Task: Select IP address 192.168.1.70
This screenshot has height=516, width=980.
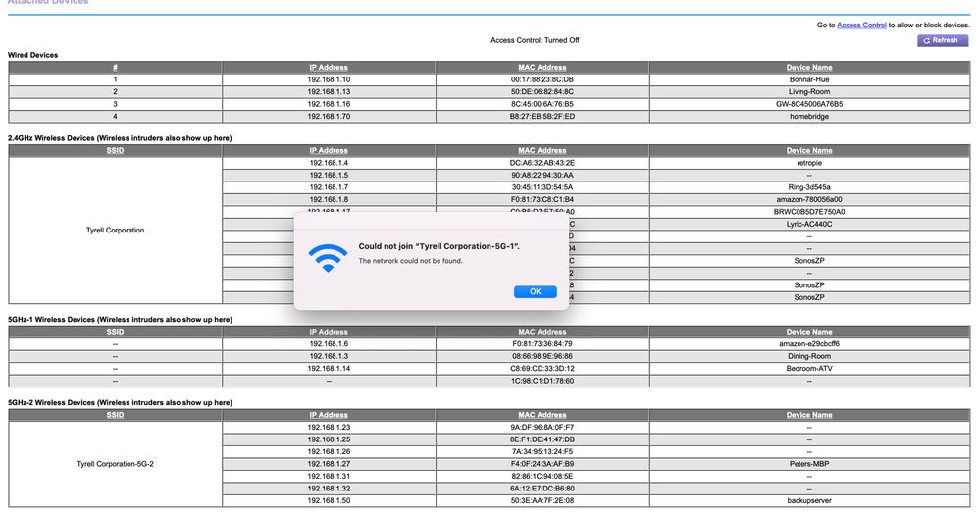Action: click(328, 116)
